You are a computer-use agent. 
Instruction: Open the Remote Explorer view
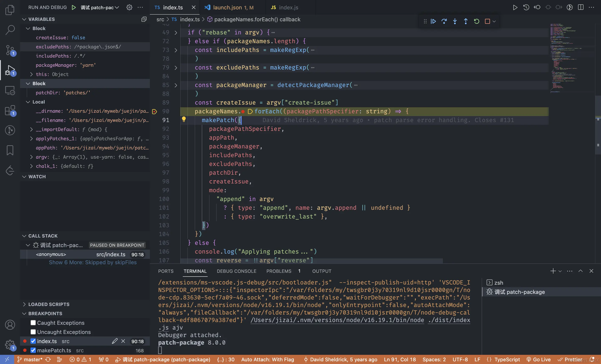[x=10, y=90]
